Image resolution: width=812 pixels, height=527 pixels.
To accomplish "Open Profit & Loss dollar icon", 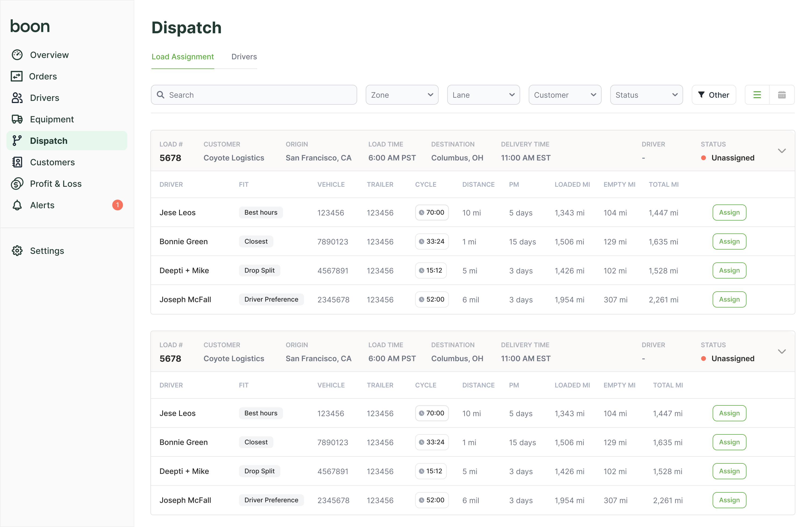I will 17,184.
